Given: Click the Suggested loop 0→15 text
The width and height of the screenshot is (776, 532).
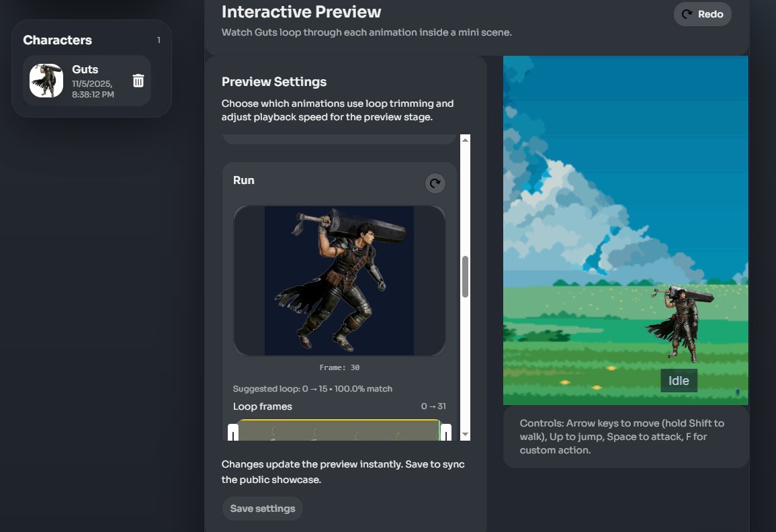Looking at the screenshot, I should click(x=312, y=388).
